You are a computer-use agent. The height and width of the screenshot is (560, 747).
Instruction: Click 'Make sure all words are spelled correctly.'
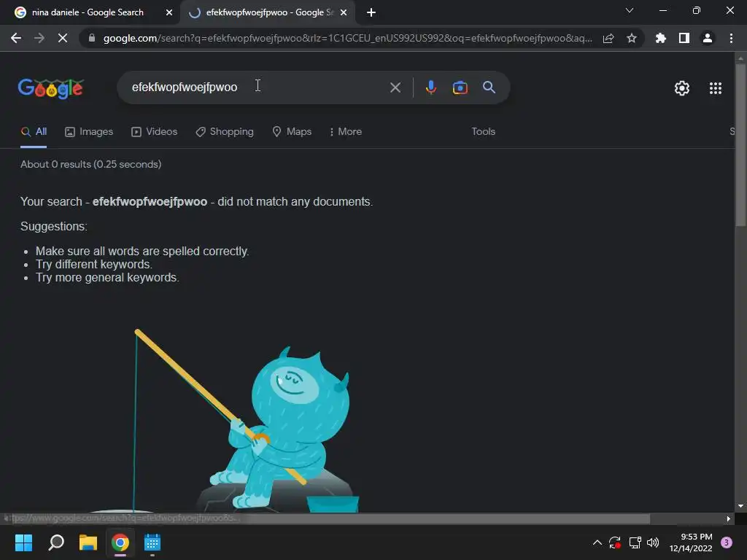click(142, 251)
